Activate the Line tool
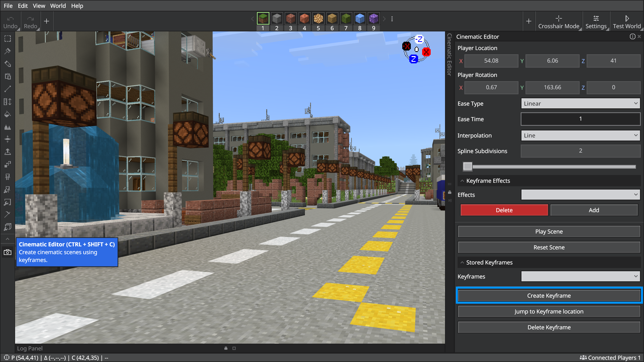Viewport: 644px width, 362px height. pyautogui.click(x=8, y=89)
